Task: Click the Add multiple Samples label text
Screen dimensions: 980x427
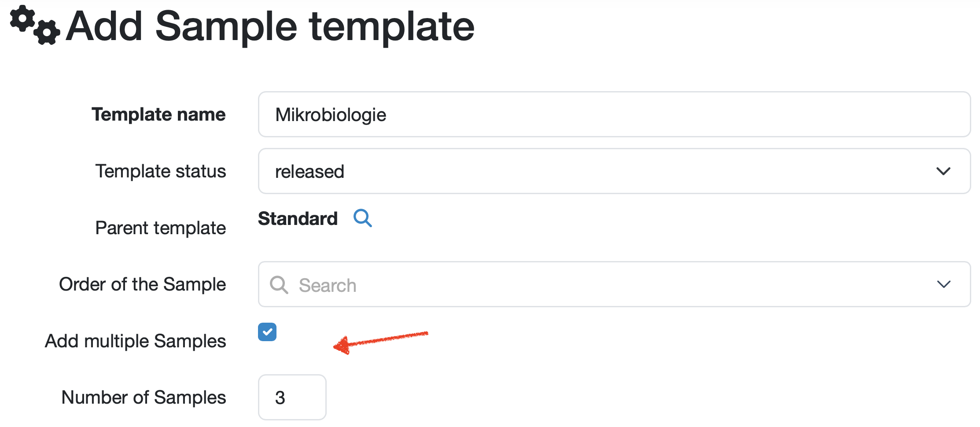Action: (136, 341)
